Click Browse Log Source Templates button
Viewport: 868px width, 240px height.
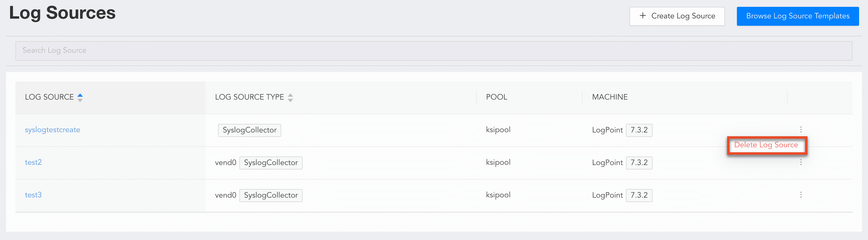(797, 16)
